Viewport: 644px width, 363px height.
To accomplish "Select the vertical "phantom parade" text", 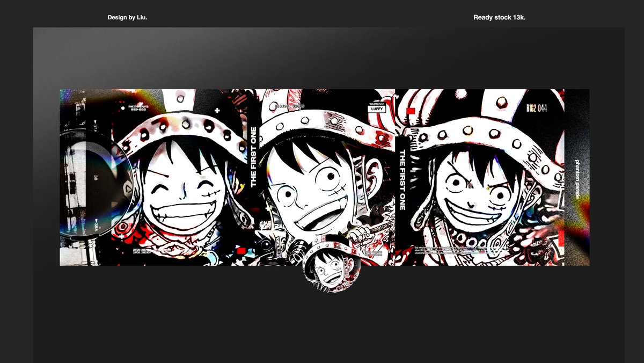I will click(577, 179).
